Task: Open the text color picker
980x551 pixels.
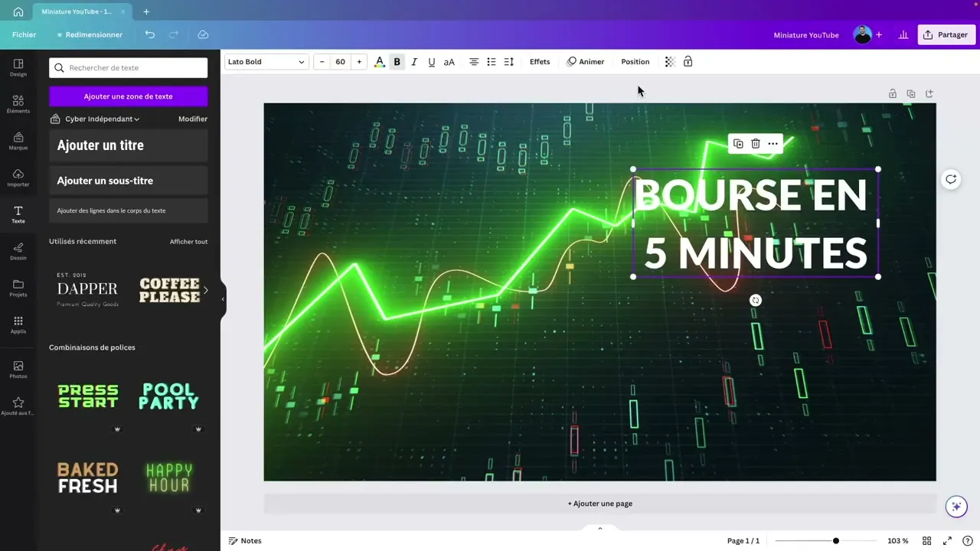Action: [379, 61]
